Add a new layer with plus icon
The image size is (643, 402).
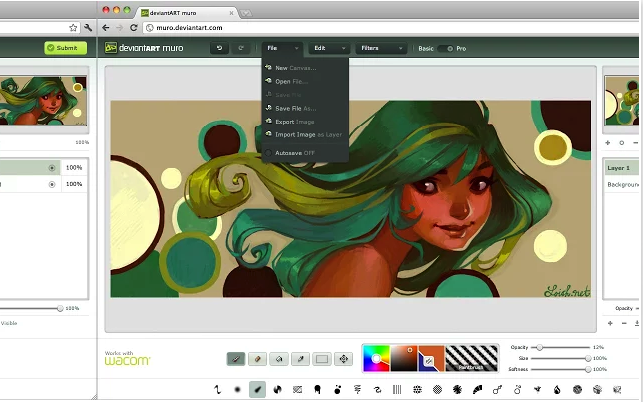[610, 323]
